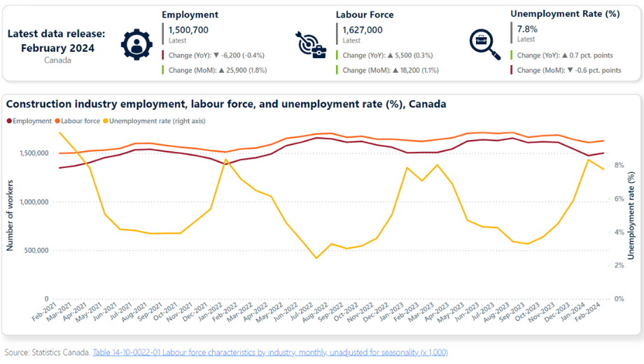644x364 pixels.
Task: Click the Latest data release February 2024 text
Action: pos(57,41)
